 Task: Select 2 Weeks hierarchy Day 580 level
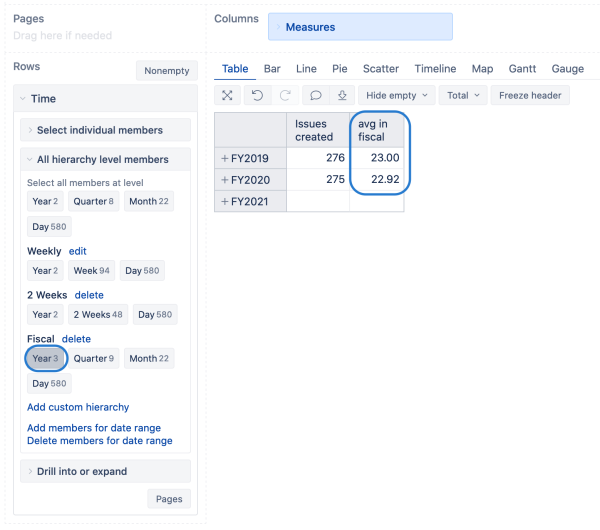point(155,315)
